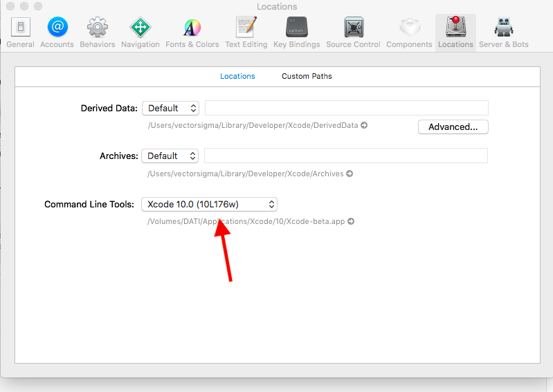Click the Archives path text field
This screenshot has height=392, width=553.
tap(346, 156)
